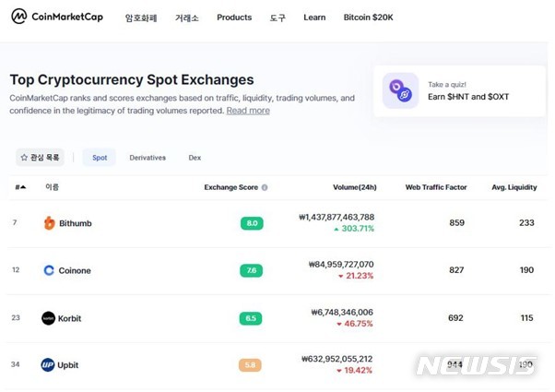Open the Products menu
Screen dimensions: 555x392
234,18
